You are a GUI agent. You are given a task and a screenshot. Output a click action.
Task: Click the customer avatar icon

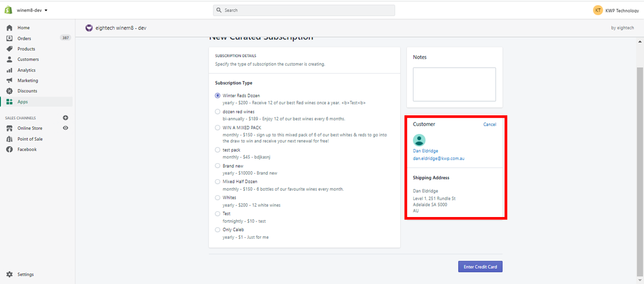click(419, 140)
